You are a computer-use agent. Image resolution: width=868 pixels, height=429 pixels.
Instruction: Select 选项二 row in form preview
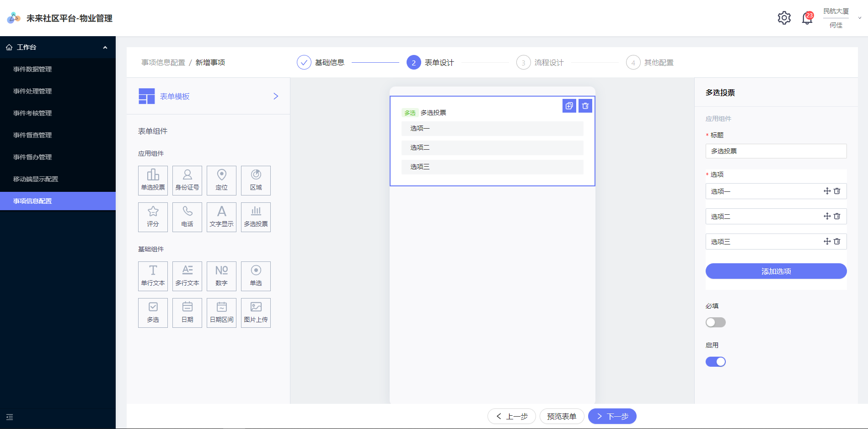coord(493,147)
